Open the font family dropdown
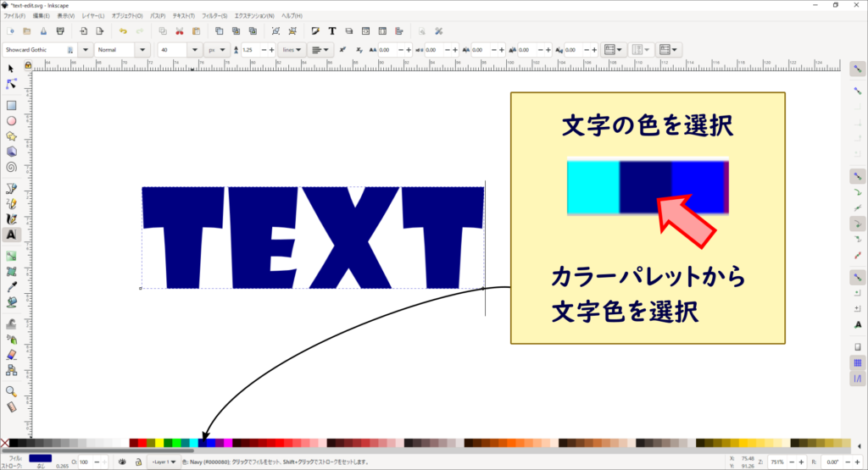 coord(86,50)
